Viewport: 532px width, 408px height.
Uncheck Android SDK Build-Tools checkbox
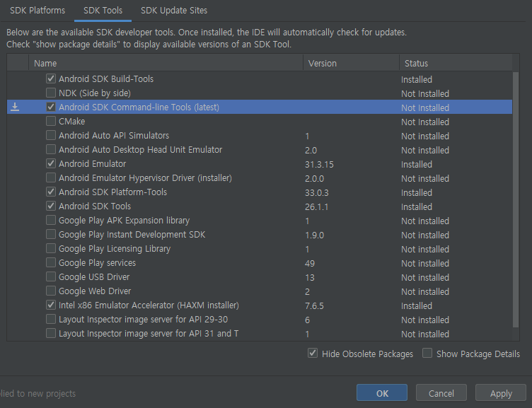click(x=51, y=78)
